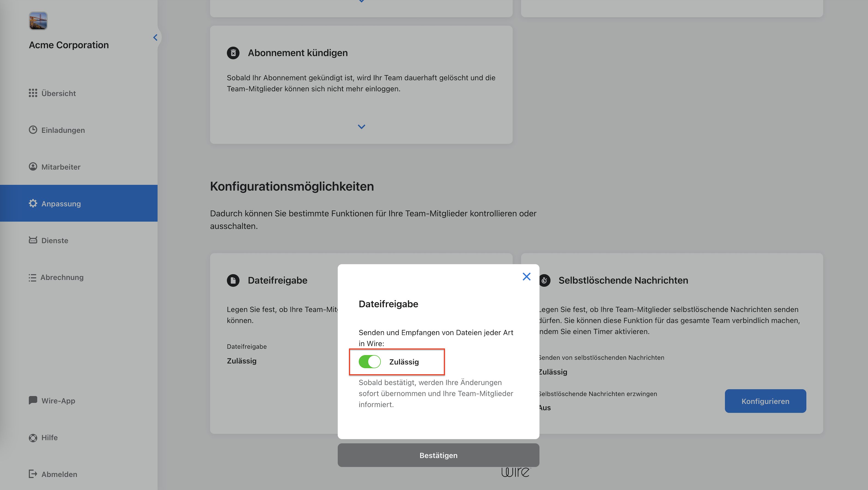This screenshot has width=868, height=490.
Task: Click the Acme Corporation team avatar image
Action: [38, 21]
